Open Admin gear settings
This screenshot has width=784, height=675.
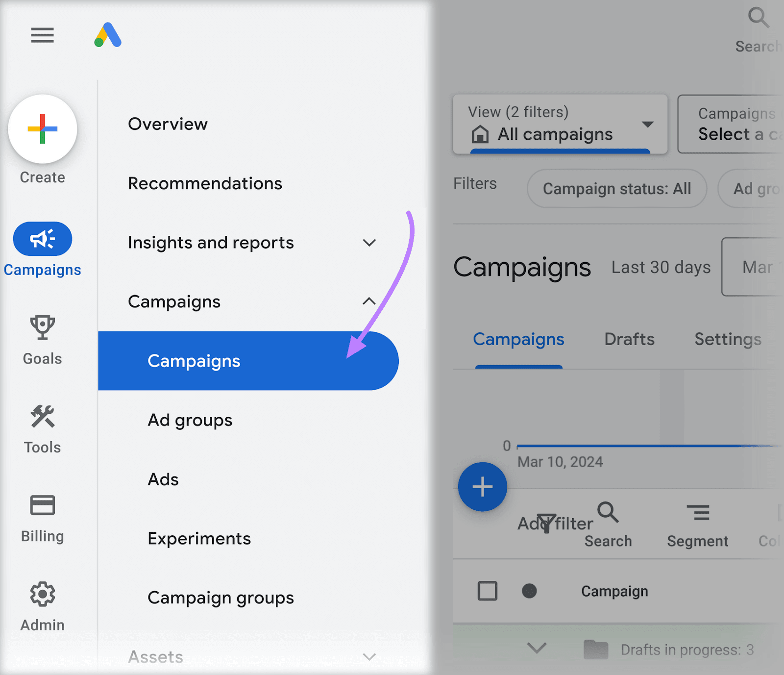[x=43, y=595]
